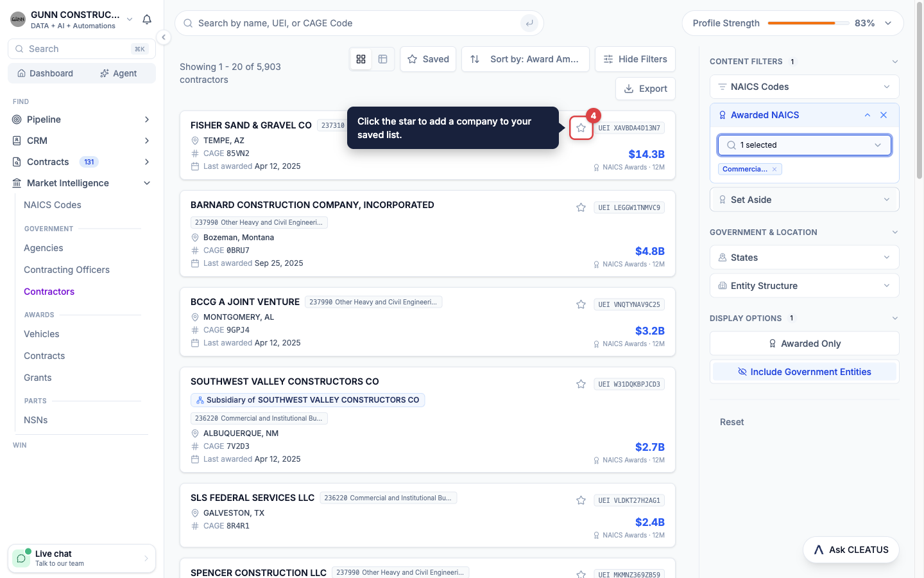Expand the NAICS Codes filter
This screenshot has width=924, height=578.
click(x=805, y=87)
